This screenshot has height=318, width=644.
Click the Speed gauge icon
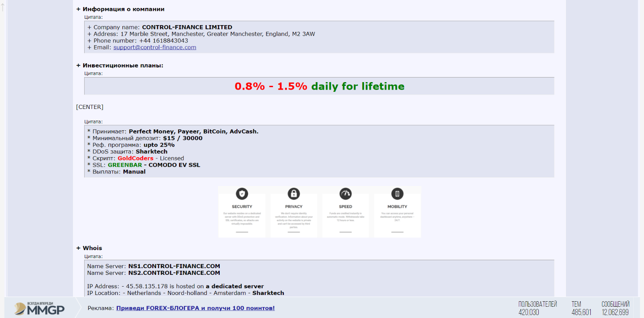345,194
